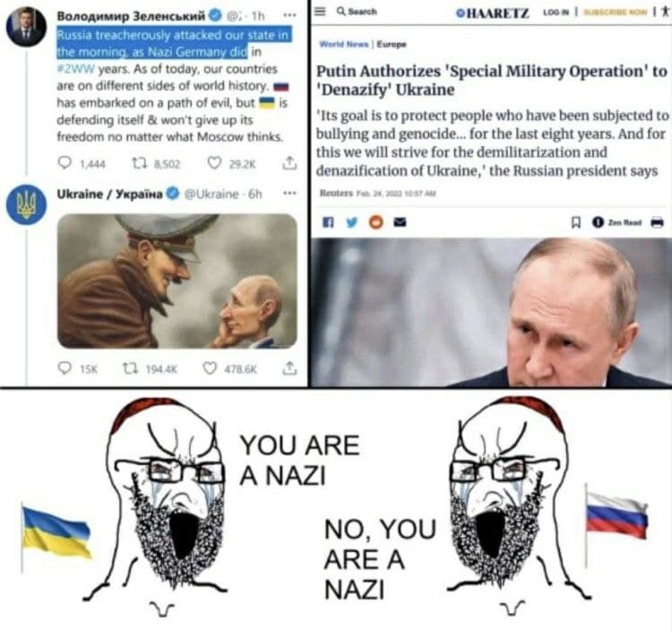Open the Haaretz hamburger menu icon

pos(320,11)
